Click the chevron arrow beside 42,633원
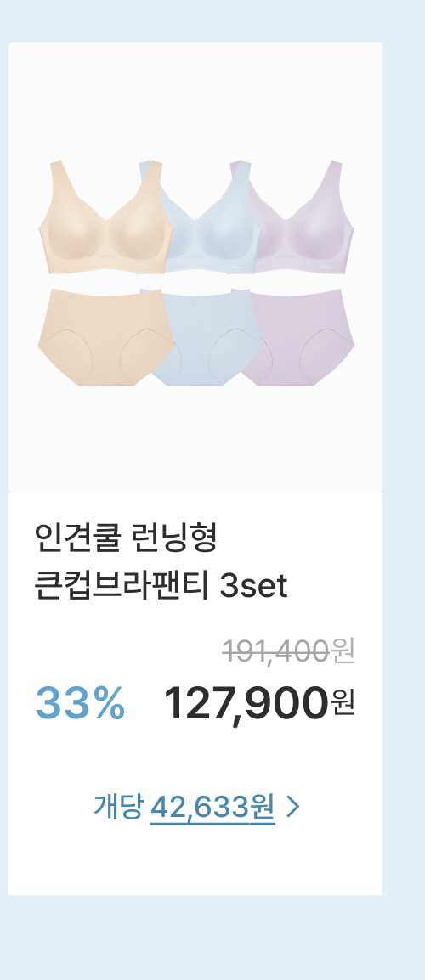Image resolution: width=425 pixels, height=980 pixels. coord(293,807)
